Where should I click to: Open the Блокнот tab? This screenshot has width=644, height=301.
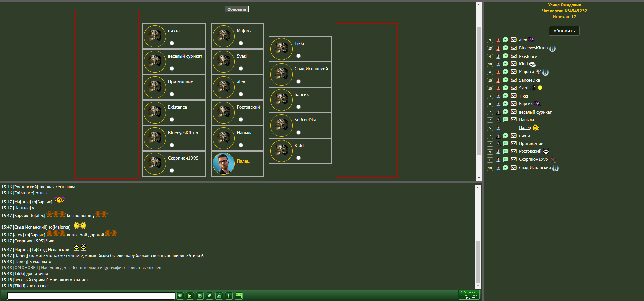[x=469, y=298]
